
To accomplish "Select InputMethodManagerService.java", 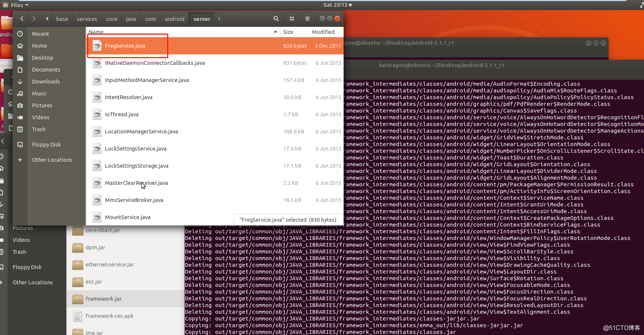I will point(215,80).
